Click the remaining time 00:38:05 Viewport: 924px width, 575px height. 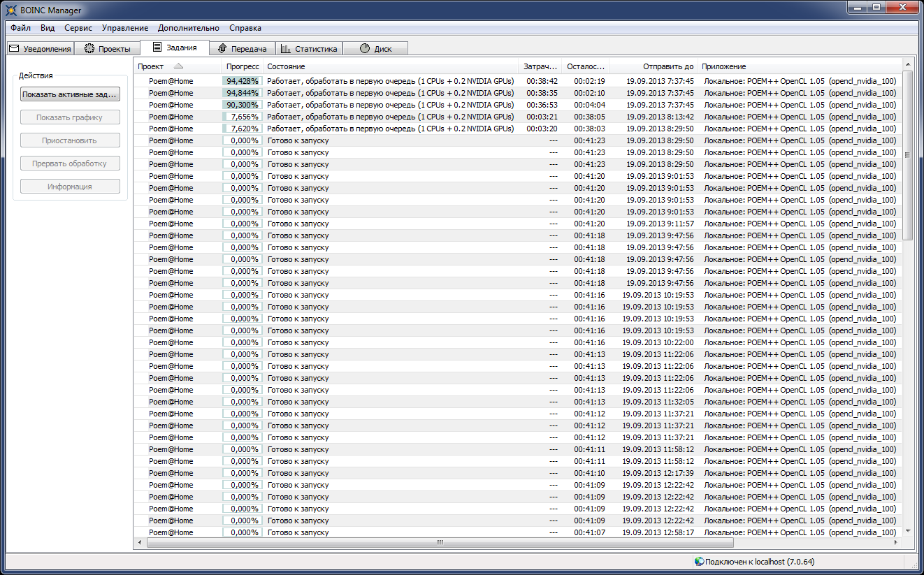click(x=589, y=117)
